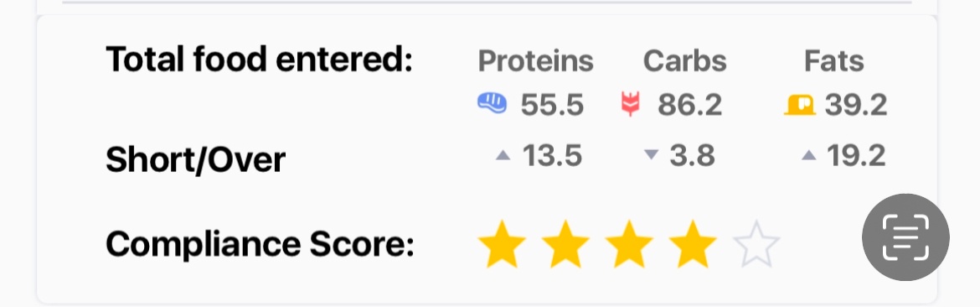Click the down arrow beside 3.8
Screen dimensions: 980x307
(652, 155)
